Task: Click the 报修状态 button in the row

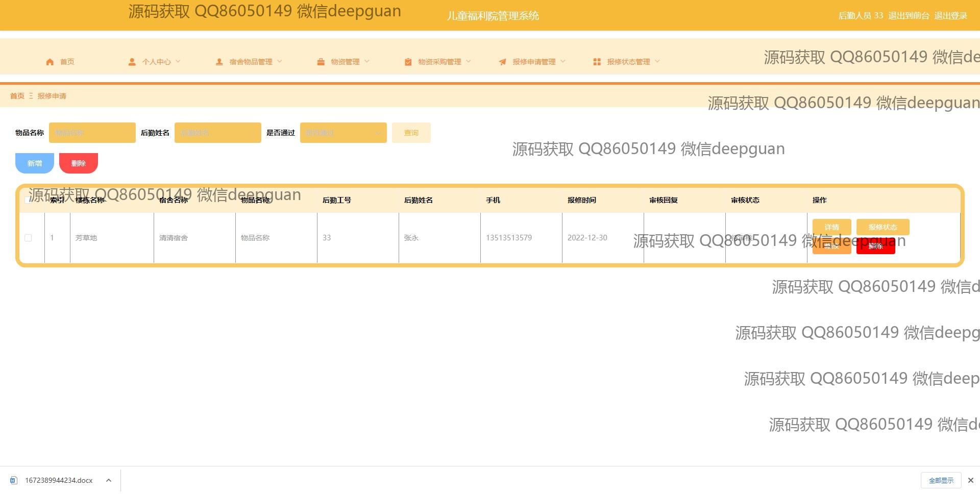Action: pos(883,227)
